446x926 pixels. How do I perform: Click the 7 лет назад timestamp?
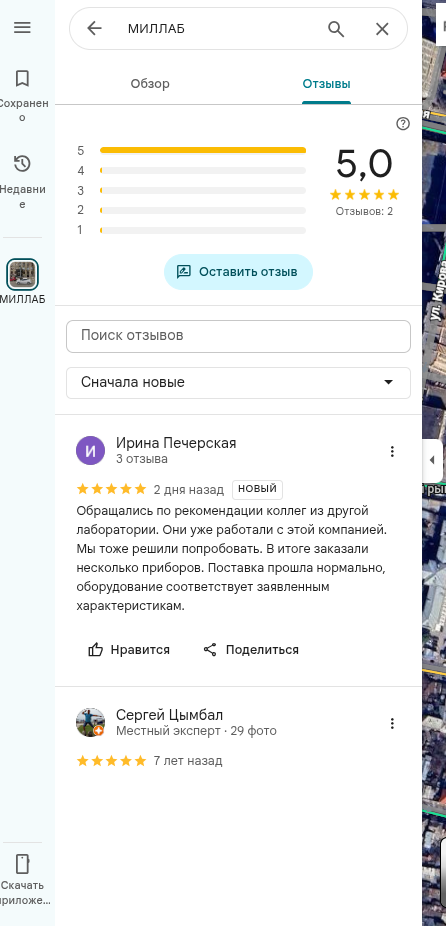tap(188, 761)
